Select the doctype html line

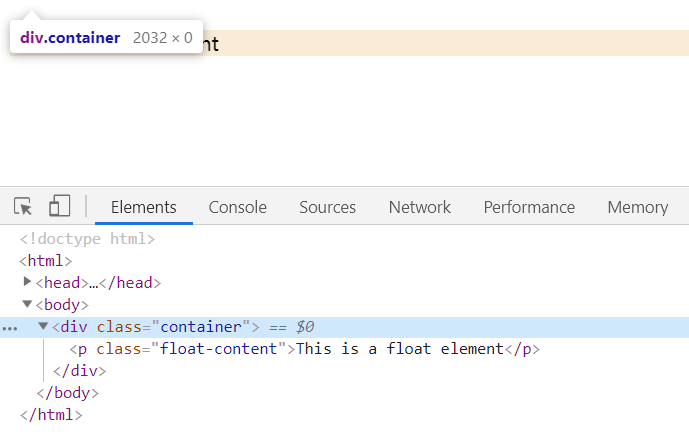pos(87,239)
